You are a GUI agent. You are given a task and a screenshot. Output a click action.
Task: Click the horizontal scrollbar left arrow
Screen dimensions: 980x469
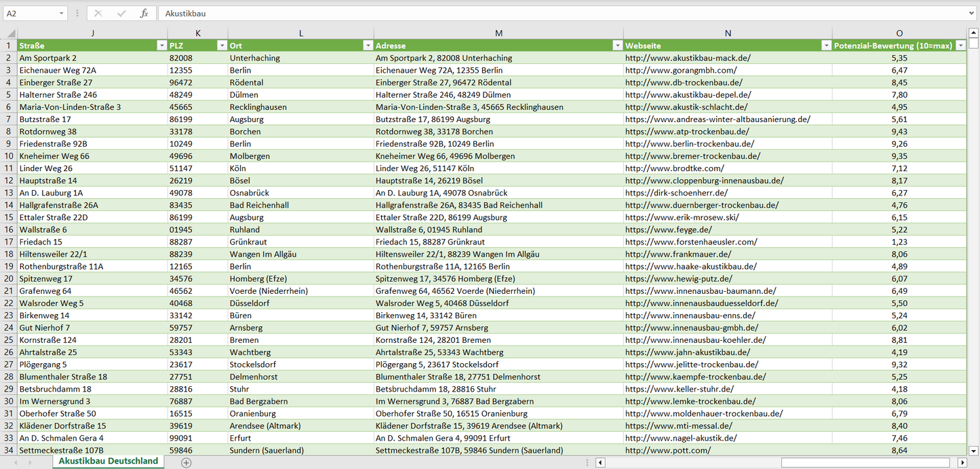600,462
